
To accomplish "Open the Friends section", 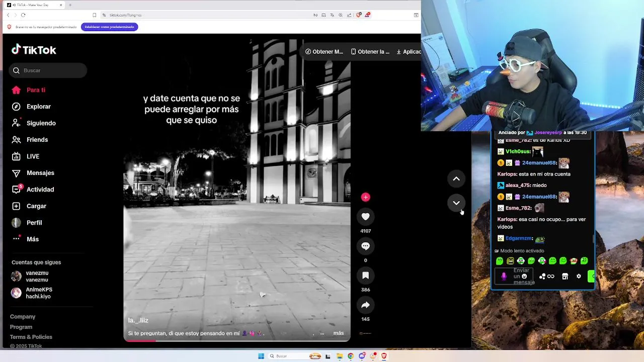I will [30, 140].
